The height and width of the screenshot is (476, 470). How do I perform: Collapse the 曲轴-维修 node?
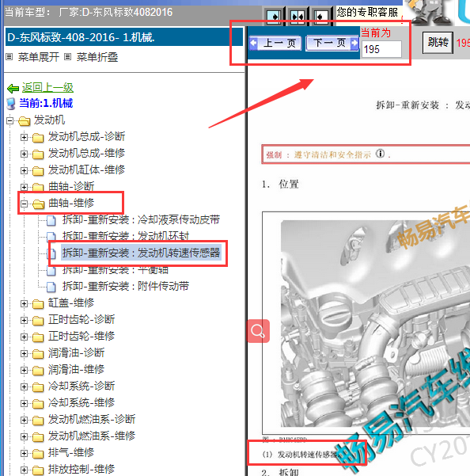coord(24,204)
